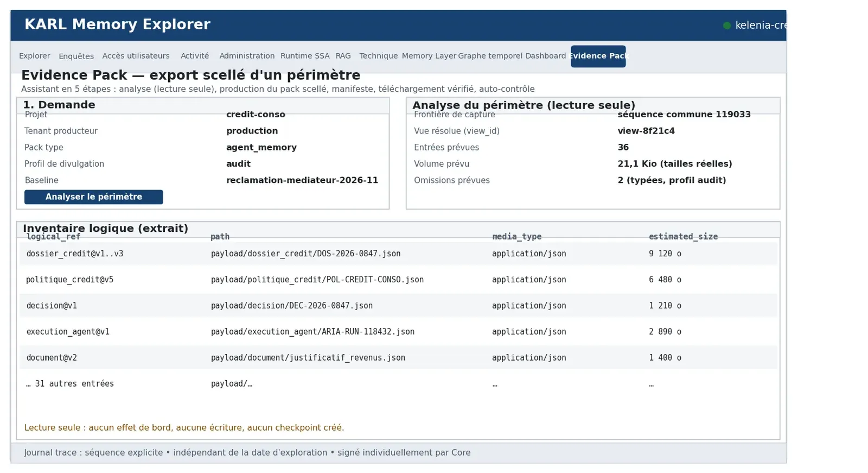
Task: Click the Pack type value agent_memory
Action: pos(261,148)
